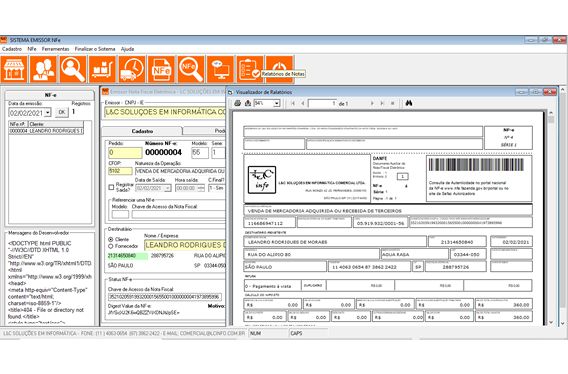Click the print icon in report viewer
Screen dimensions: 568x374
pyautogui.click(x=238, y=103)
